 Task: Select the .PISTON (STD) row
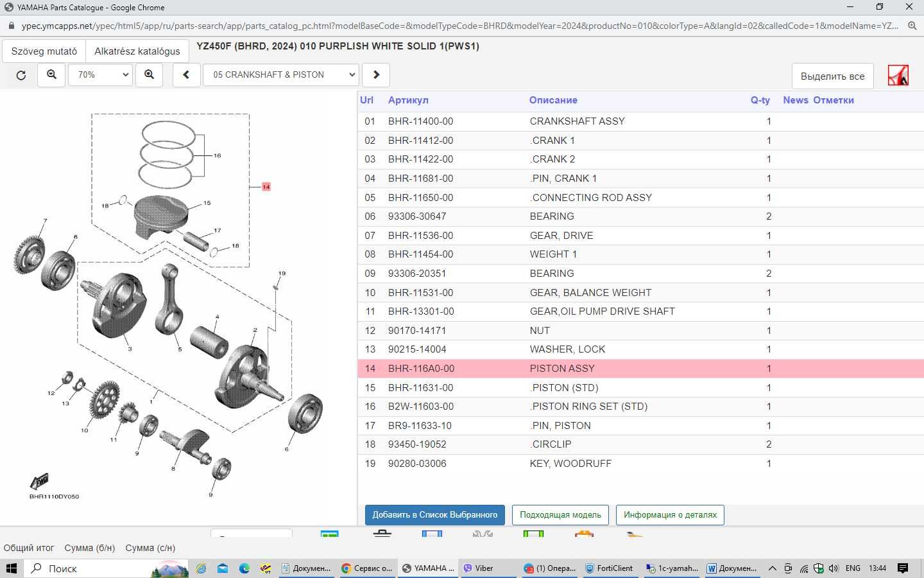tap(640, 388)
